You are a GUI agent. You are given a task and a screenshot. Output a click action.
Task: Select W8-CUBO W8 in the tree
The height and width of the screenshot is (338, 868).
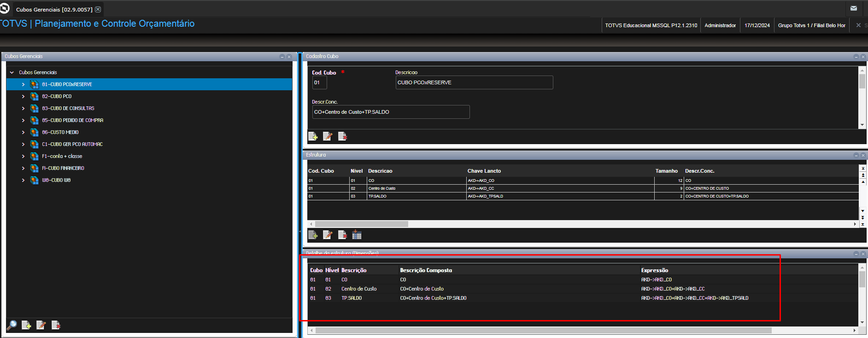coord(56,180)
